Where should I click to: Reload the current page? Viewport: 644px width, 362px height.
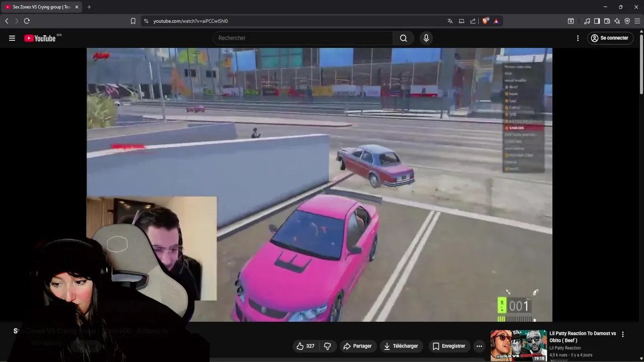pos(27,21)
